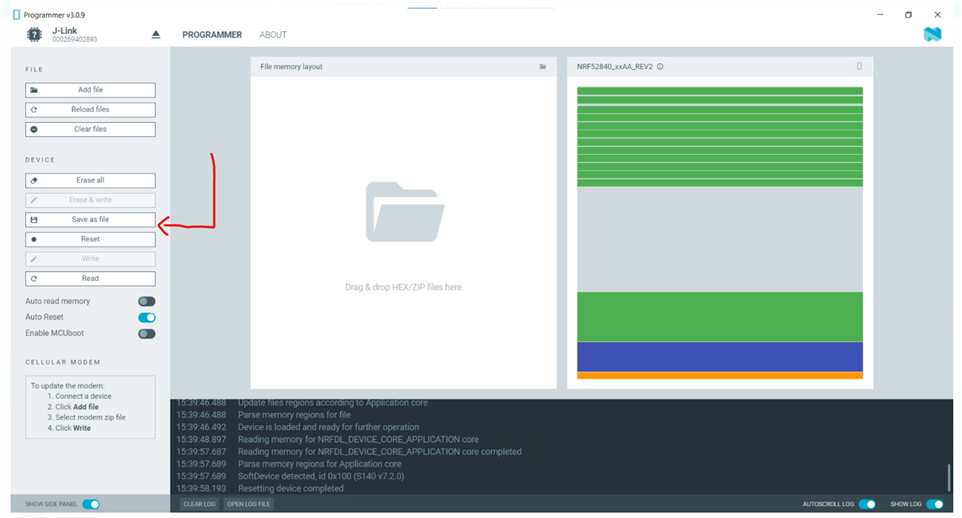The width and height of the screenshot is (962, 518).
Task: Click the large folder drop-zone icon
Action: click(x=403, y=212)
